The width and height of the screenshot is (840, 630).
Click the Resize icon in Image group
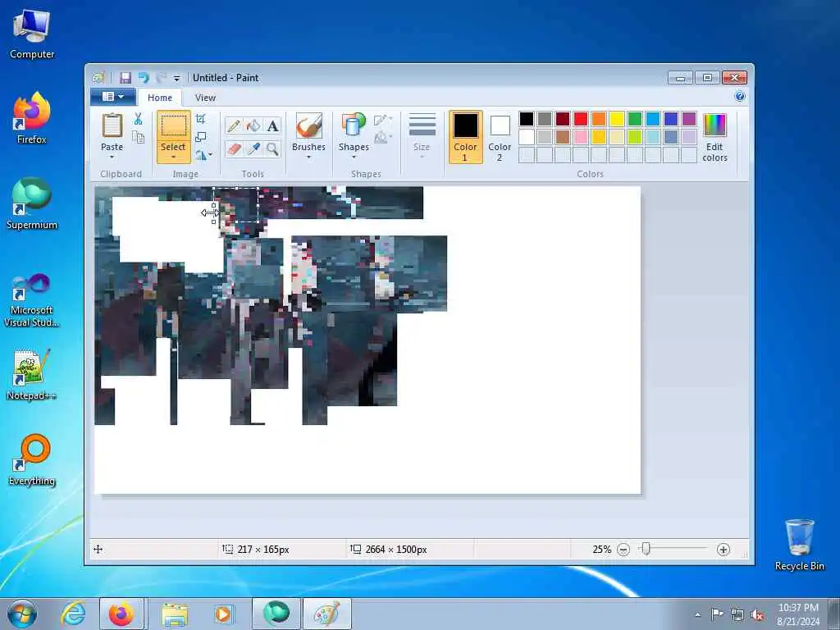pyautogui.click(x=200, y=137)
